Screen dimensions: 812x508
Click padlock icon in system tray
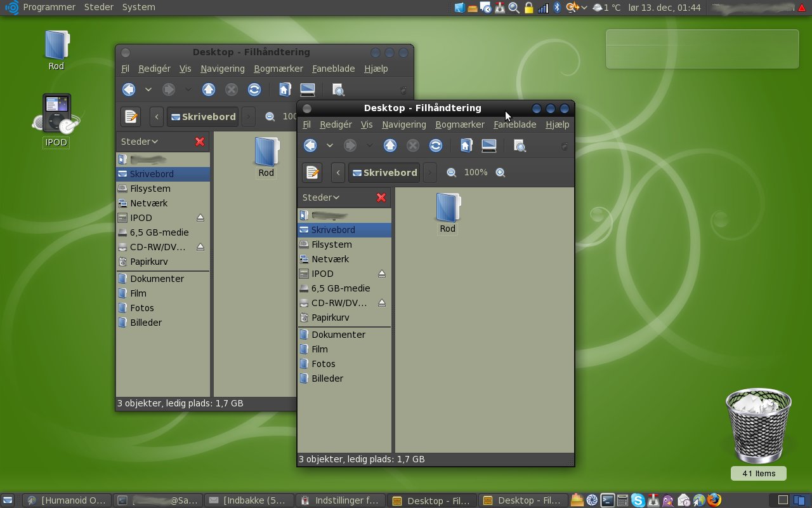[x=528, y=8]
